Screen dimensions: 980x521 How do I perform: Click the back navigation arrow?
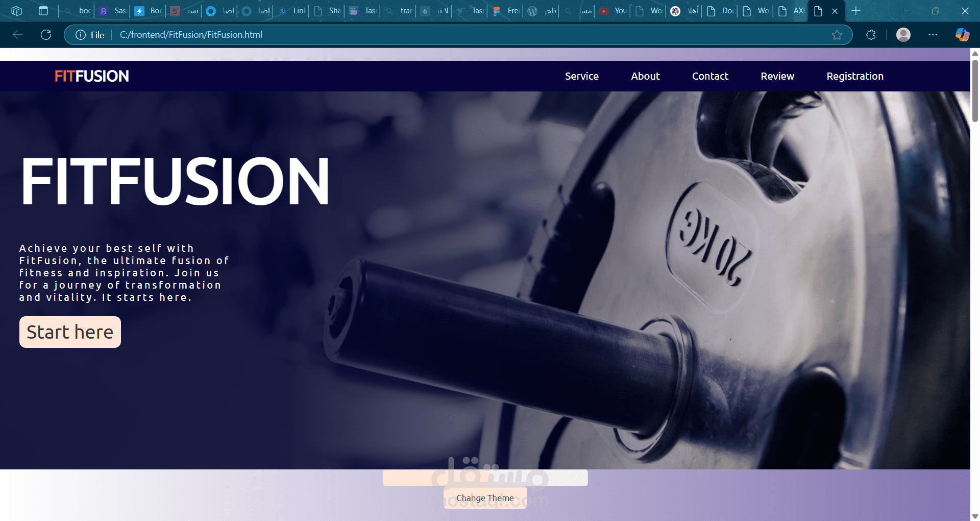point(18,35)
